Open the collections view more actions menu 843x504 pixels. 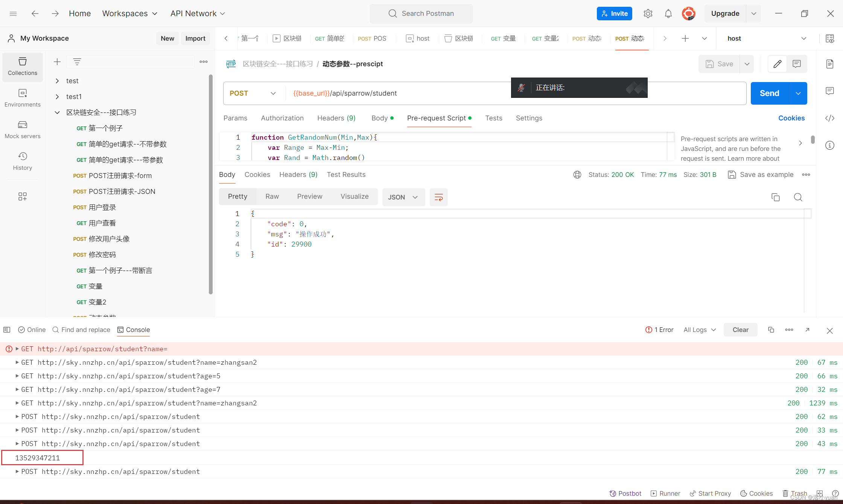tap(204, 62)
